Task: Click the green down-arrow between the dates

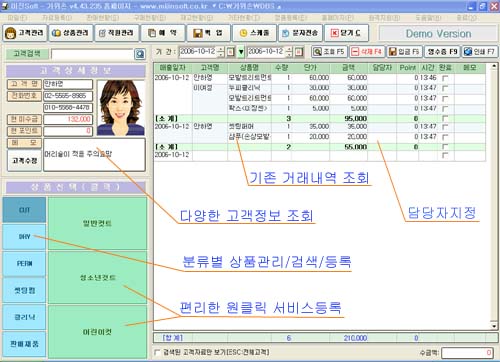Action: point(241,52)
